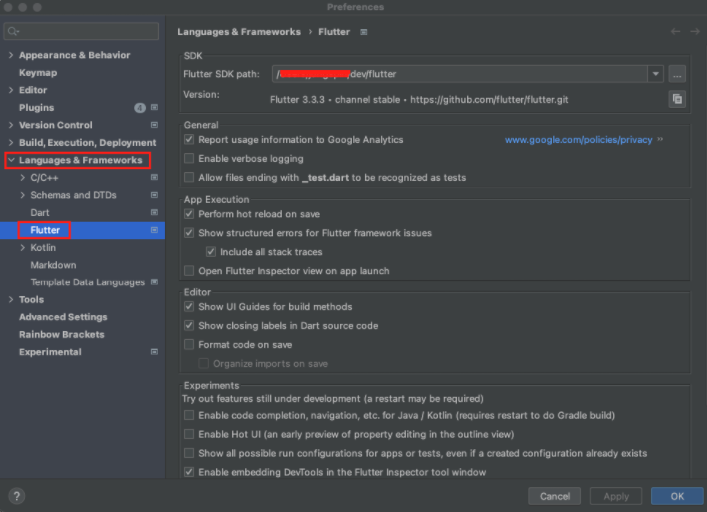The height and width of the screenshot is (512, 707).
Task: Open www.google.com/policies/privacy link
Action: coord(578,140)
